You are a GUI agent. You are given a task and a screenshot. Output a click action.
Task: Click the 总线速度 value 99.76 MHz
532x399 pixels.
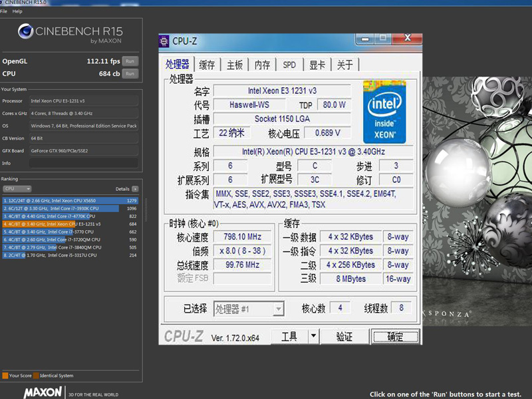(242, 265)
